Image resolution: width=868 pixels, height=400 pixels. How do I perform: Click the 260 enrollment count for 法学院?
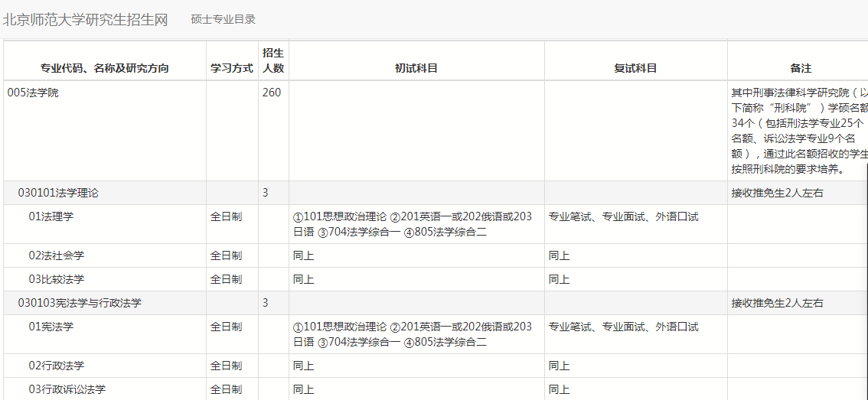point(272,93)
